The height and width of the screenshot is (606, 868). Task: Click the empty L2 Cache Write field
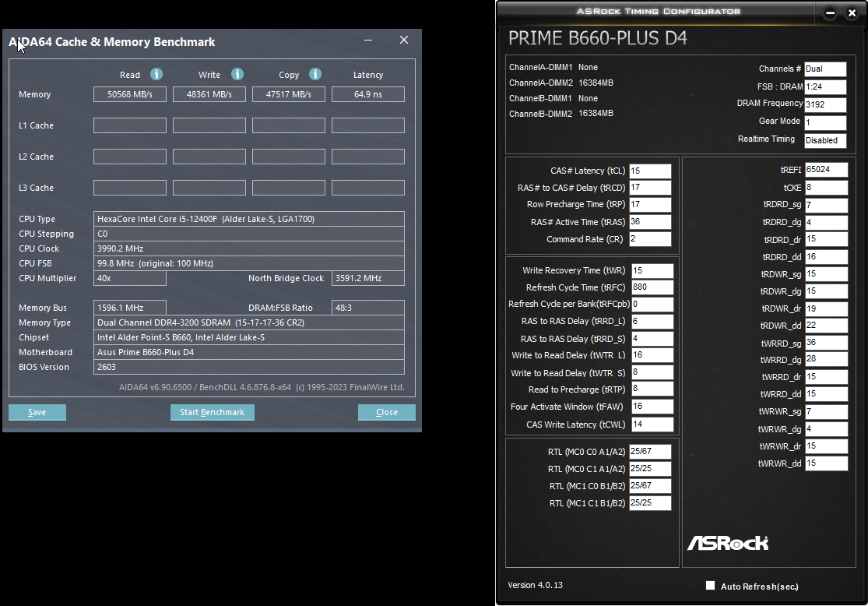coord(209,157)
